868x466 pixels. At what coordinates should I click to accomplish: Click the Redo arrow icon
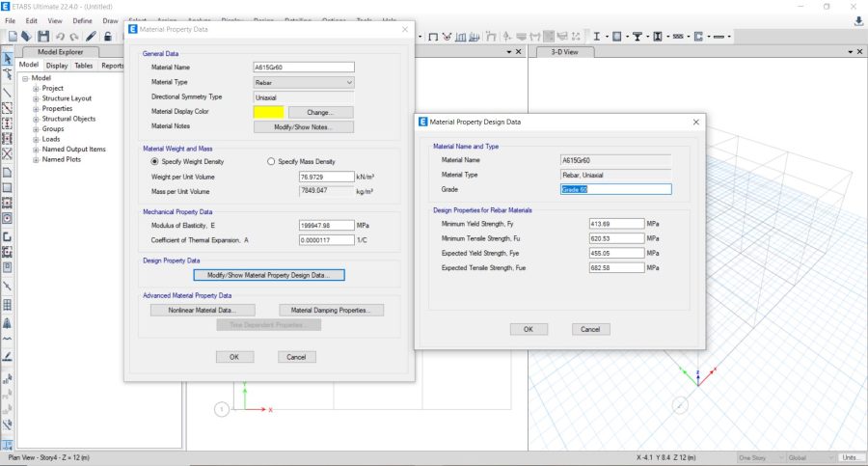(73, 37)
